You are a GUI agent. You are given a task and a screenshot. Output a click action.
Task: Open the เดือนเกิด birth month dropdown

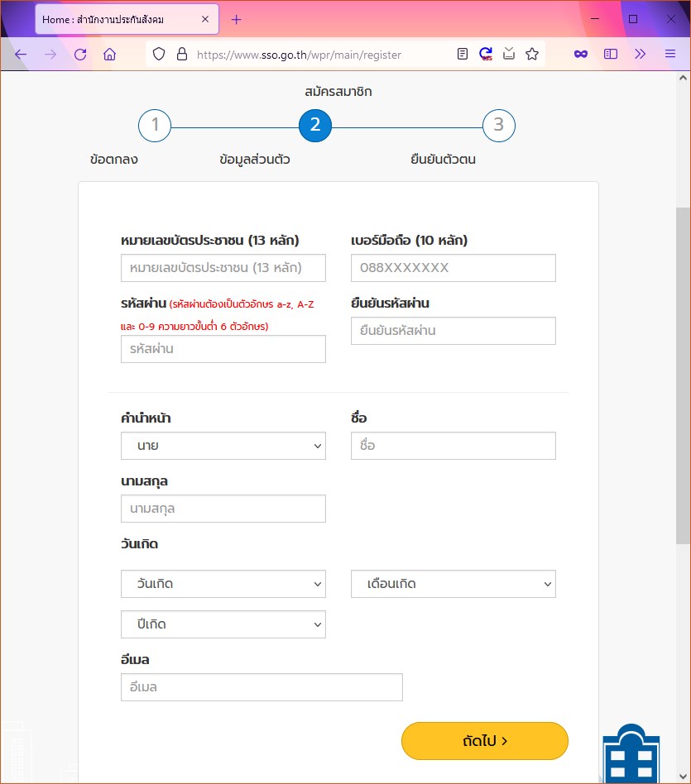point(453,584)
